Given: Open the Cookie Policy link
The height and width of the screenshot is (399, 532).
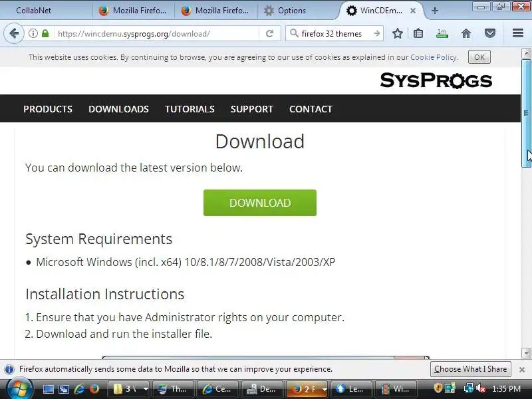Looking at the screenshot, I should click(x=434, y=57).
